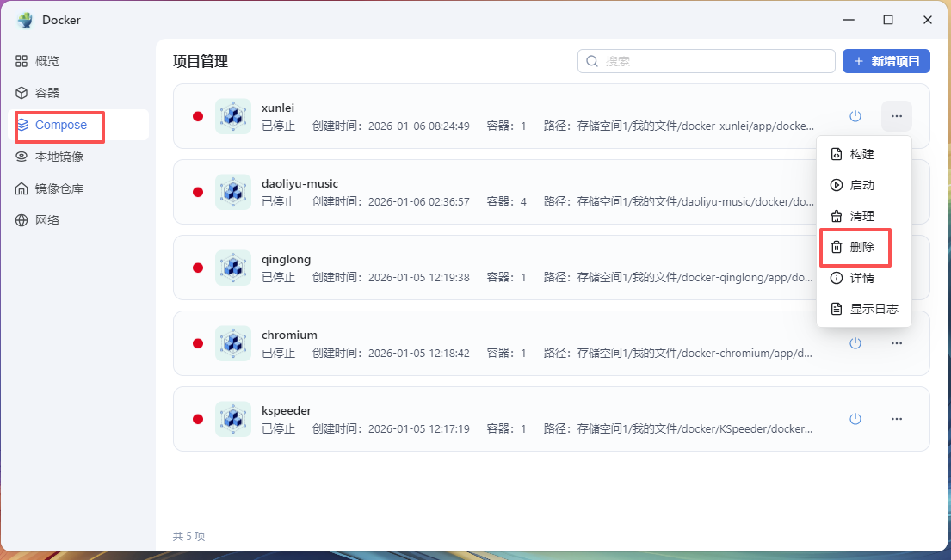This screenshot has width=951, height=560.
Task: Open more options for chromium
Action: [897, 343]
